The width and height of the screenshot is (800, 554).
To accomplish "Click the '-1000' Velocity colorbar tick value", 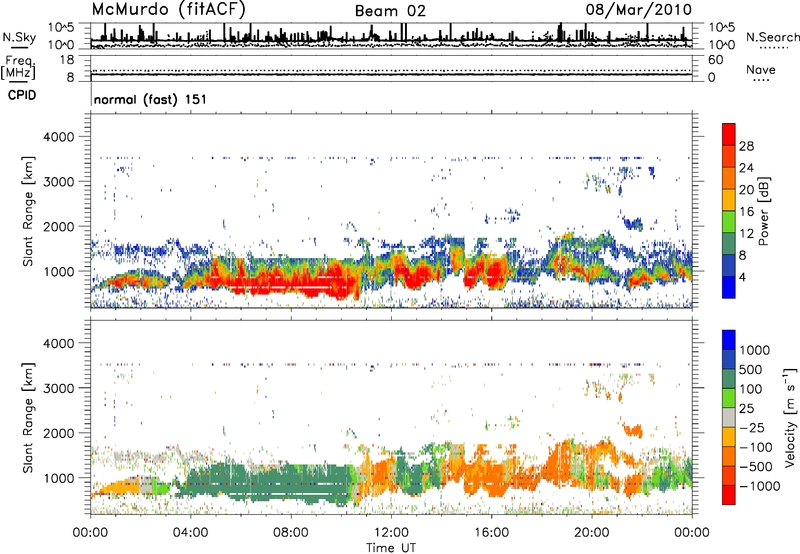I will coord(759,486).
